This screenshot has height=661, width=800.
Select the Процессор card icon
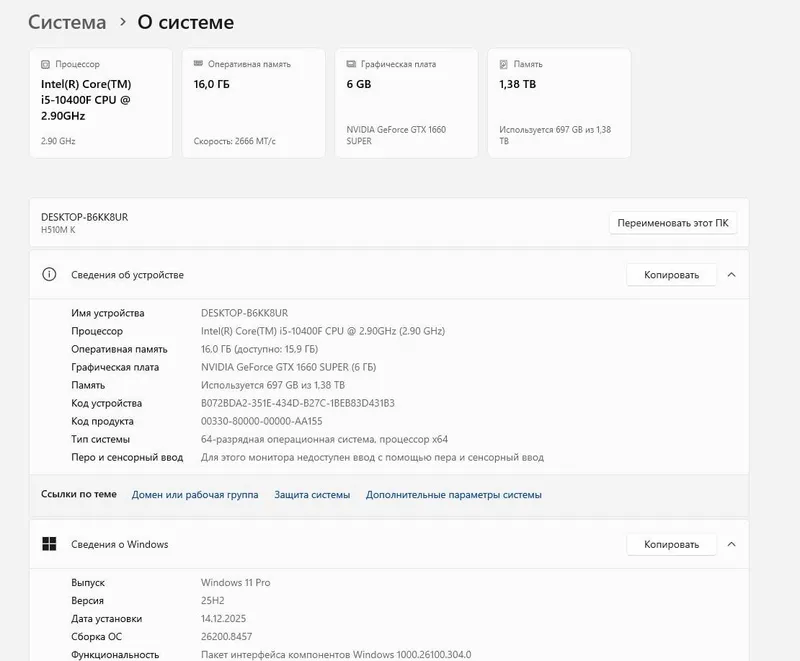45,64
